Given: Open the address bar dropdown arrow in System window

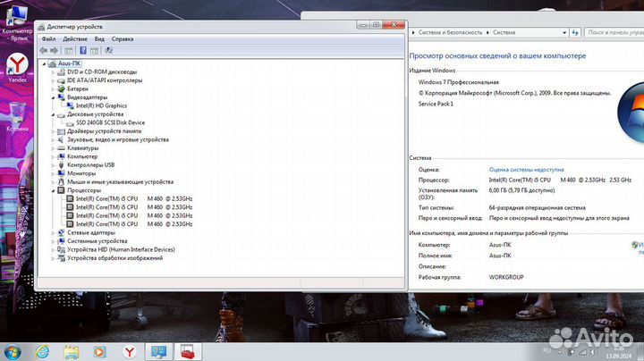Looking at the screenshot, I should (x=564, y=32).
